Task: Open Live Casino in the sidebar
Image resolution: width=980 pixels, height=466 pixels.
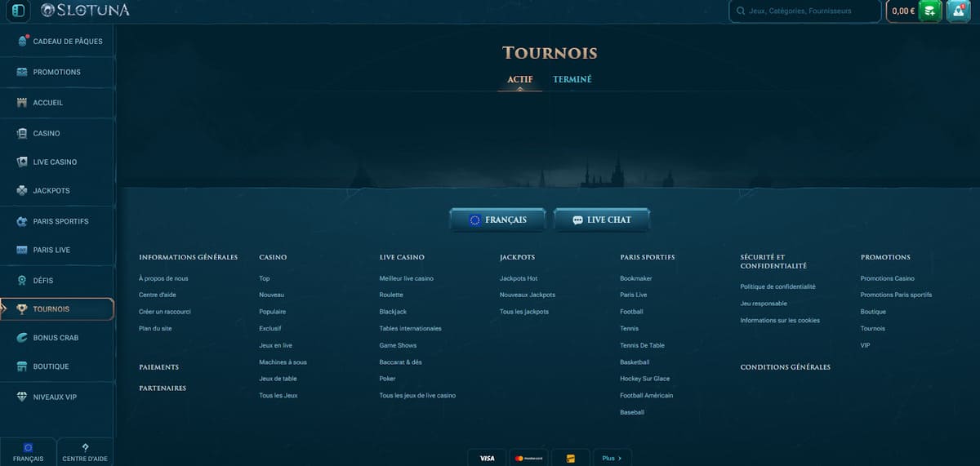Action: coord(57,162)
